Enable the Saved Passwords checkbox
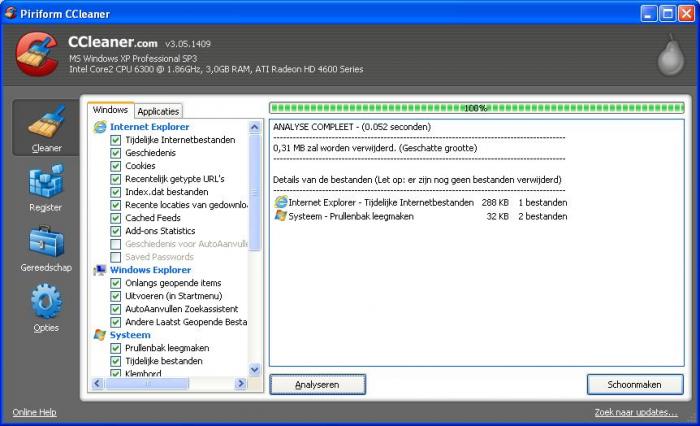The width and height of the screenshot is (700, 426). click(116, 257)
